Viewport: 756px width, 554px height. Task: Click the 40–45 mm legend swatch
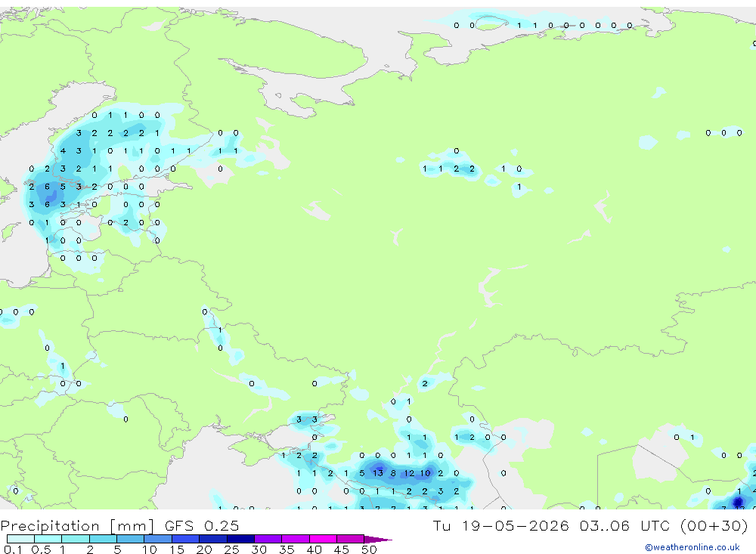point(323,539)
